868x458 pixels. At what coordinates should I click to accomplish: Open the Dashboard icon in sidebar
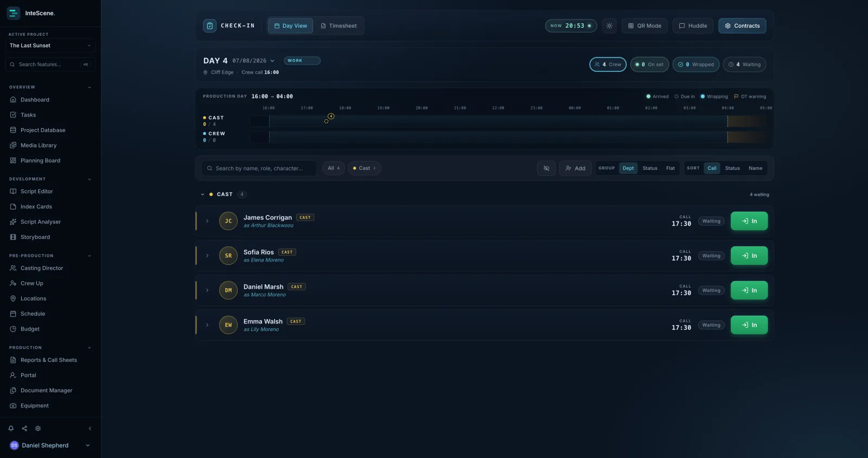[x=13, y=100]
